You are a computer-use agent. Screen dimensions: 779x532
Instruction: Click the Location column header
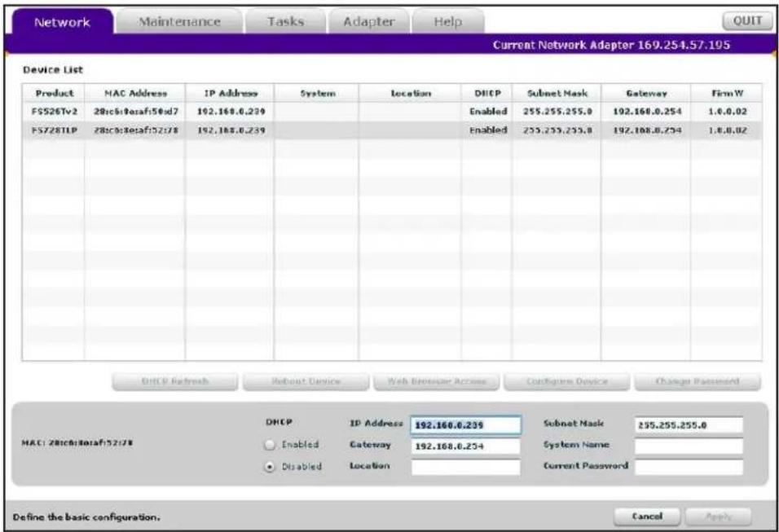(x=411, y=93)
